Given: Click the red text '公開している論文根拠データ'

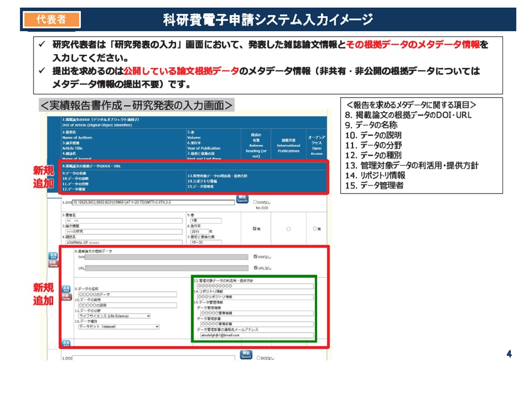Looking at the screenshot, I should point(181,71).
